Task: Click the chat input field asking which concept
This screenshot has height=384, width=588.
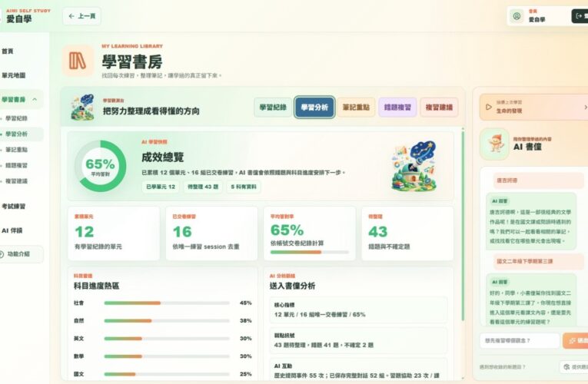Action: [x=520, y=340]
